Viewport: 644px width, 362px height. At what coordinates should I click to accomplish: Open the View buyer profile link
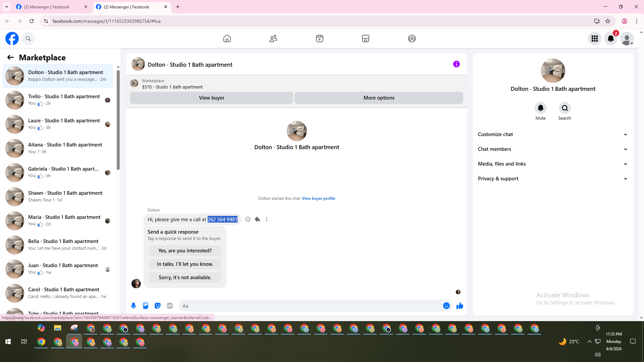click(318, 198)
